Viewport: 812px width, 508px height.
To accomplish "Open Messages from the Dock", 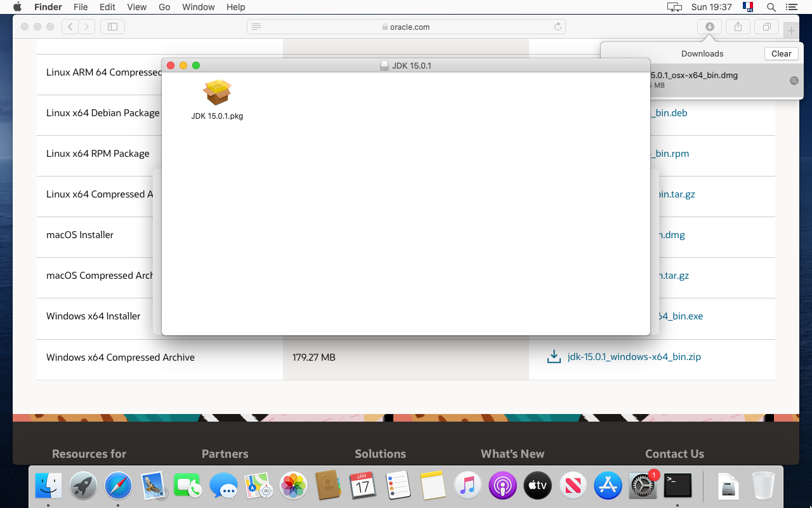I will pos(223,486).
